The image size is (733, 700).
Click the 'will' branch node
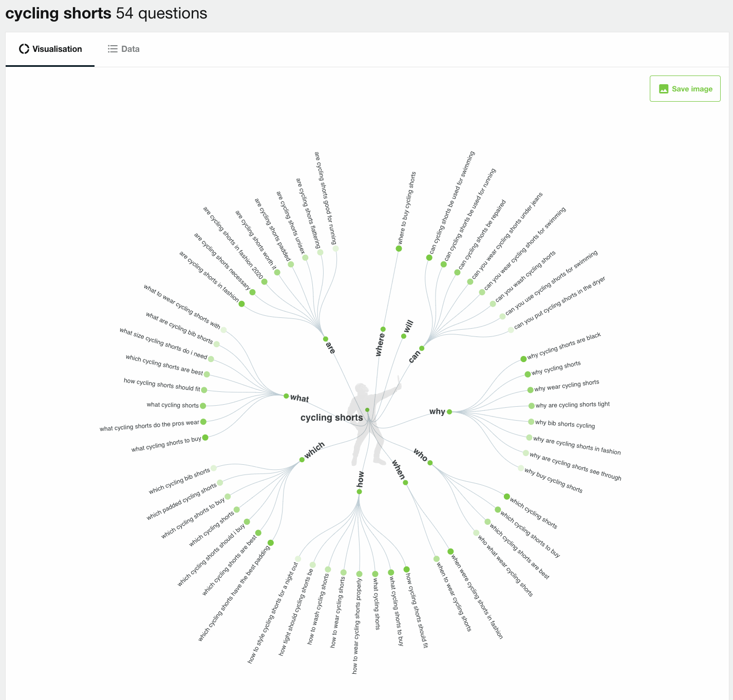click(x=404, y=336)
